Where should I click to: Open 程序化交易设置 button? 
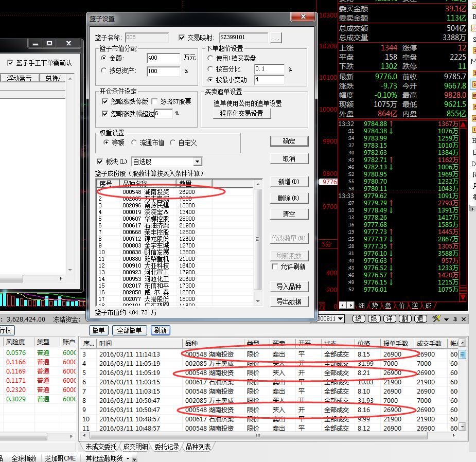[242, 114]
